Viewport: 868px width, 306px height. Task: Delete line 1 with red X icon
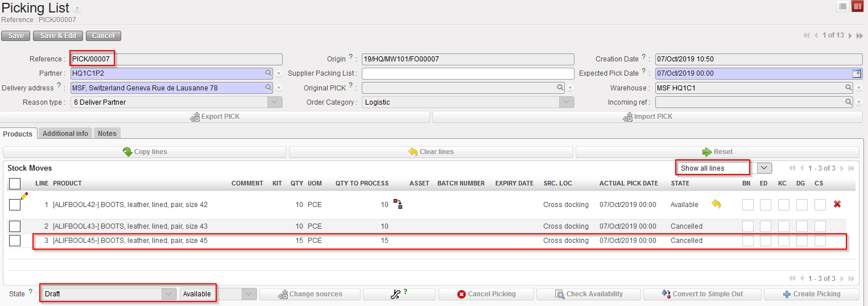(837, 204)
